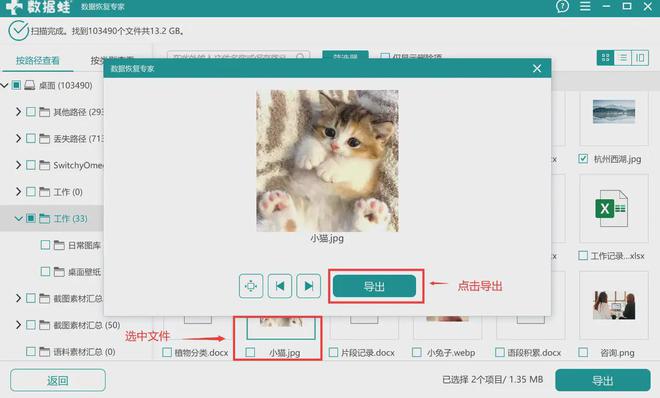This screenshot has height=398, width=660.
Task: Check the 小猫.jpg checkbox
Action: [250, 352]
